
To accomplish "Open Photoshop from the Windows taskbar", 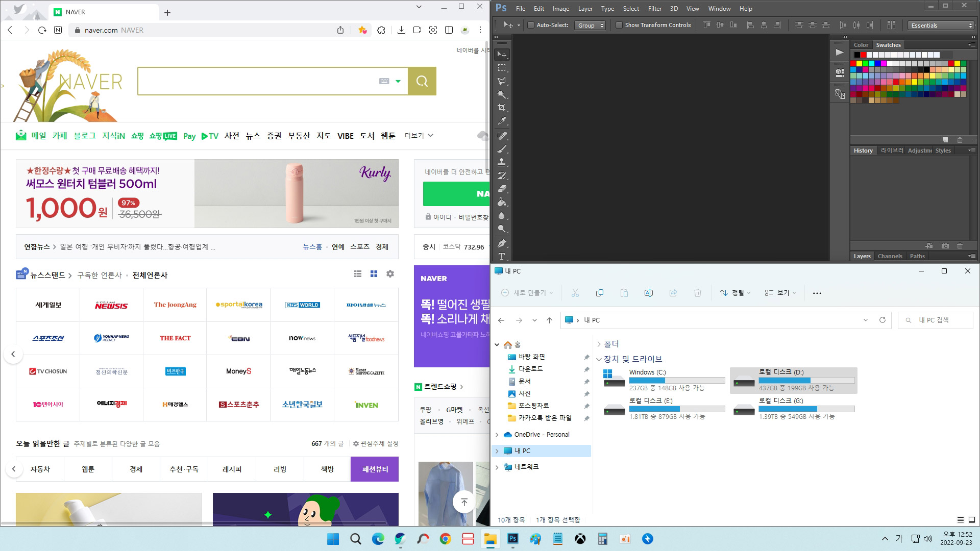I will point(512,539).
